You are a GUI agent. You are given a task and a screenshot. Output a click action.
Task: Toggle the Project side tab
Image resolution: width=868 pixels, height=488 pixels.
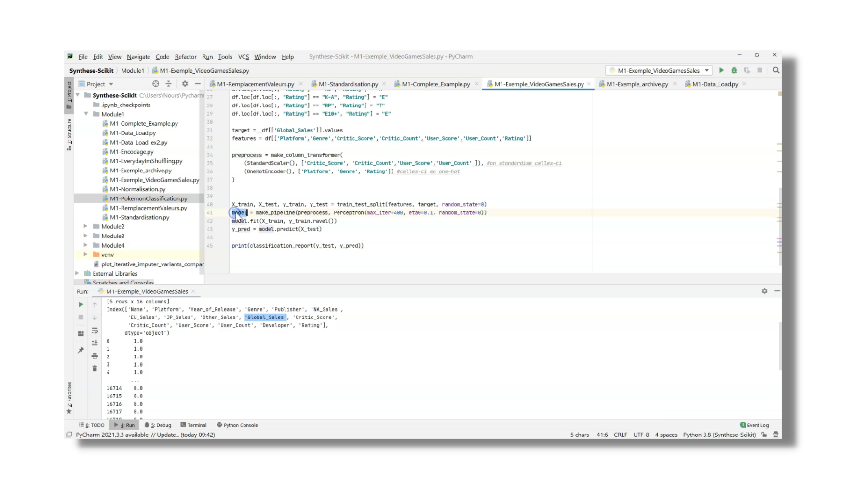click(69, 95)
